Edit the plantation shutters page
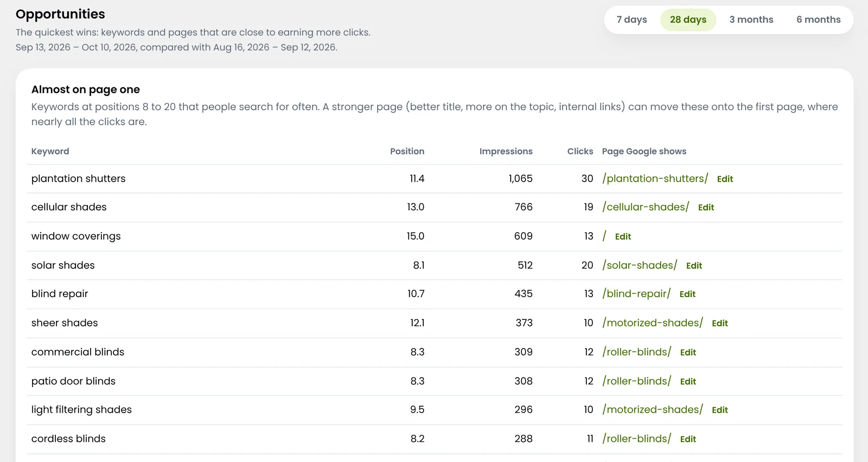Image resolution: width=868 pixels, height=462 pixels. pyautogui.click(x=725, y=179)
